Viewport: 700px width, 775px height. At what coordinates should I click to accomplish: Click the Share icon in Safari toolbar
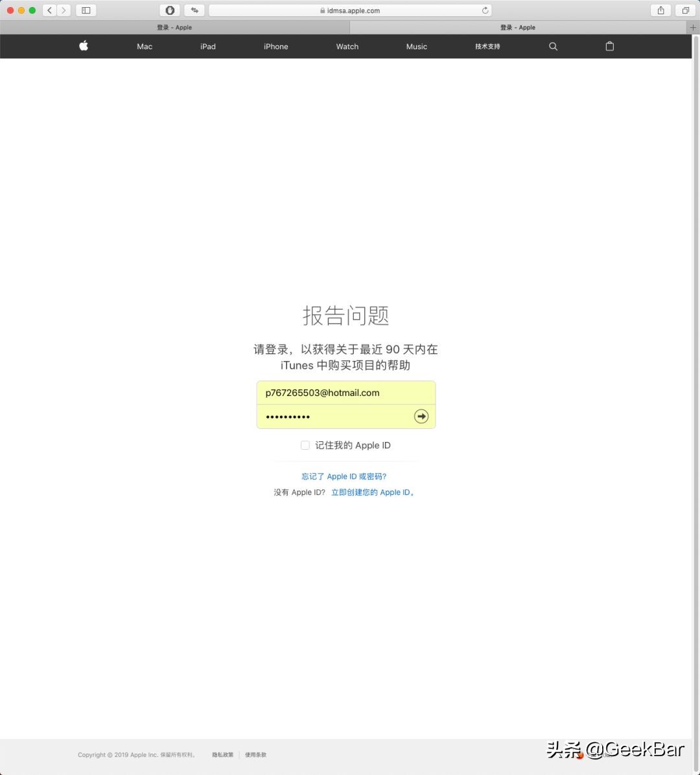pyautogui.click(x=660, y=10)
